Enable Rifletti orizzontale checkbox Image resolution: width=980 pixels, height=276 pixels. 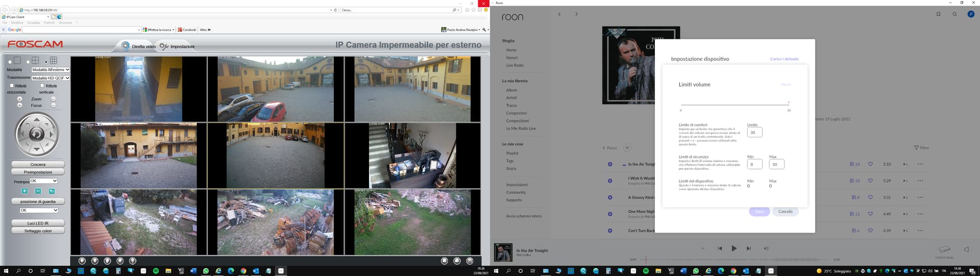pos(12,86)
